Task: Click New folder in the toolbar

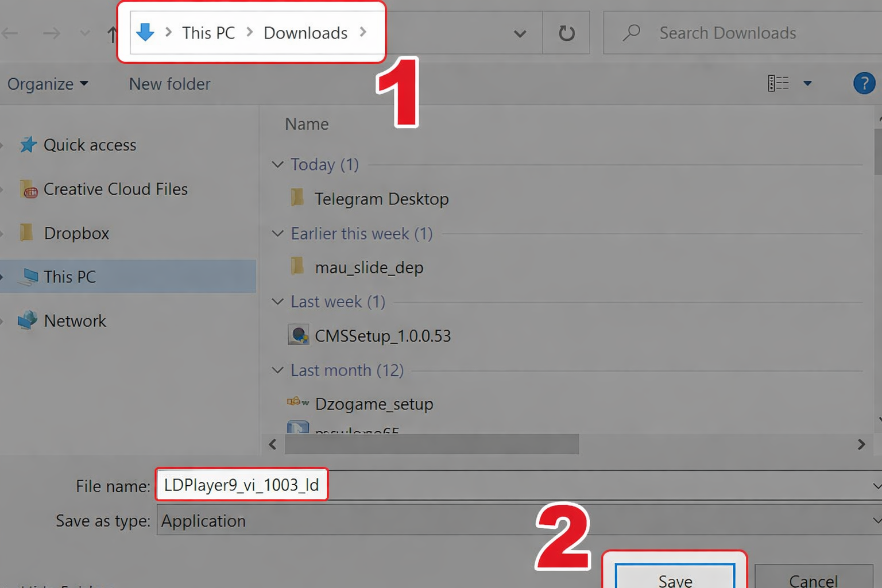Action: pyautogui.click(x=169, y=84)
